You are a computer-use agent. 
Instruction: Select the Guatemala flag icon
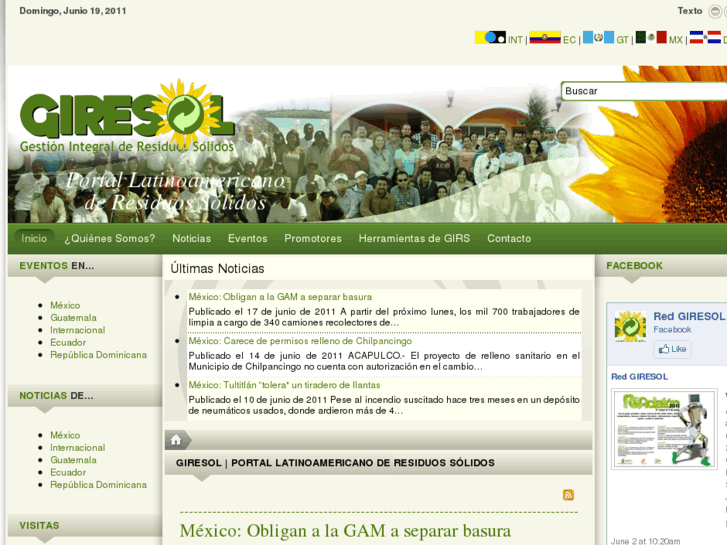click(599, 37)
